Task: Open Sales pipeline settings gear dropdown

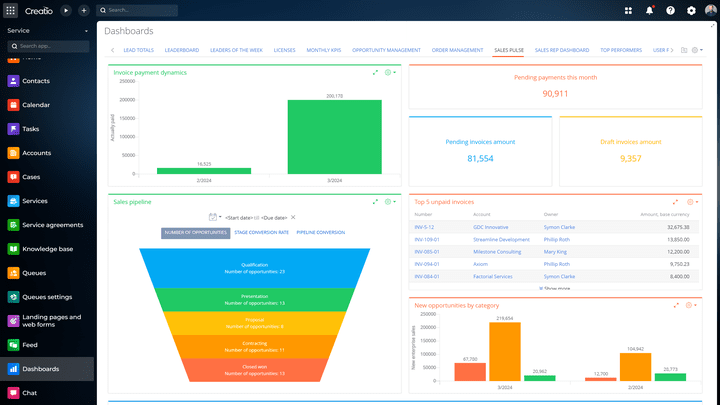Action: click(390, 202)
